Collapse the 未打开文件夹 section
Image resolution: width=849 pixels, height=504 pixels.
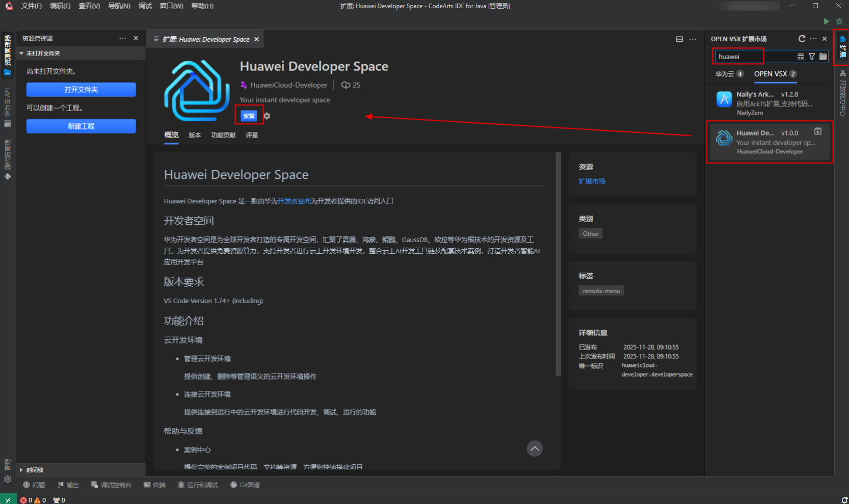(x=81, y=54)
